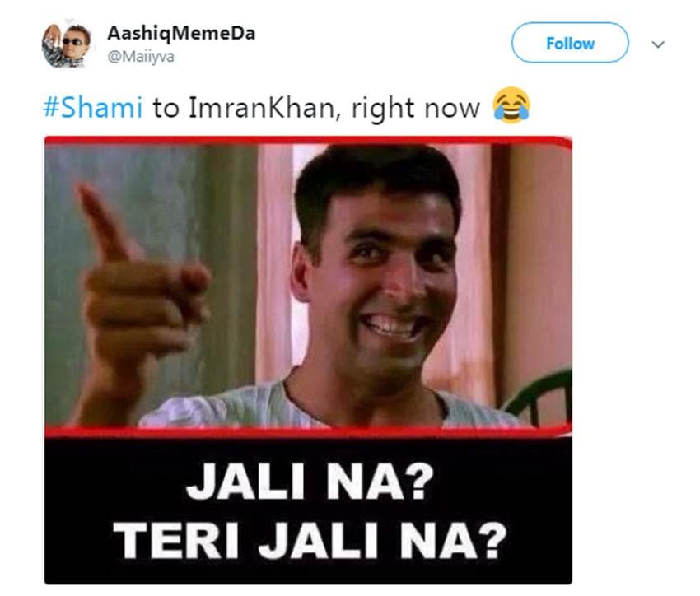Click the AashiqMemeDa display name
700x596 pixels.
[x=181, y=34]
